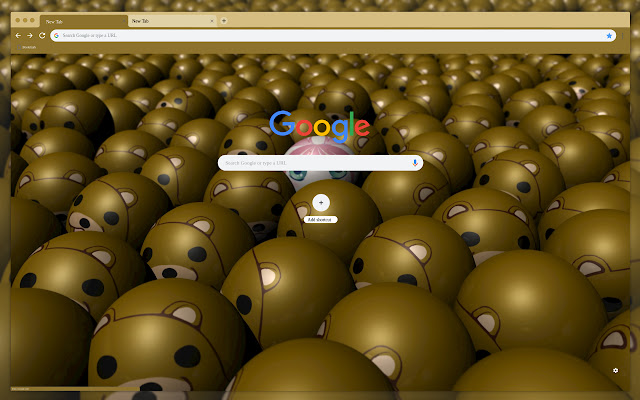
Task: Bookmark this tab using the star icon
Action: (x=609, y=36)
